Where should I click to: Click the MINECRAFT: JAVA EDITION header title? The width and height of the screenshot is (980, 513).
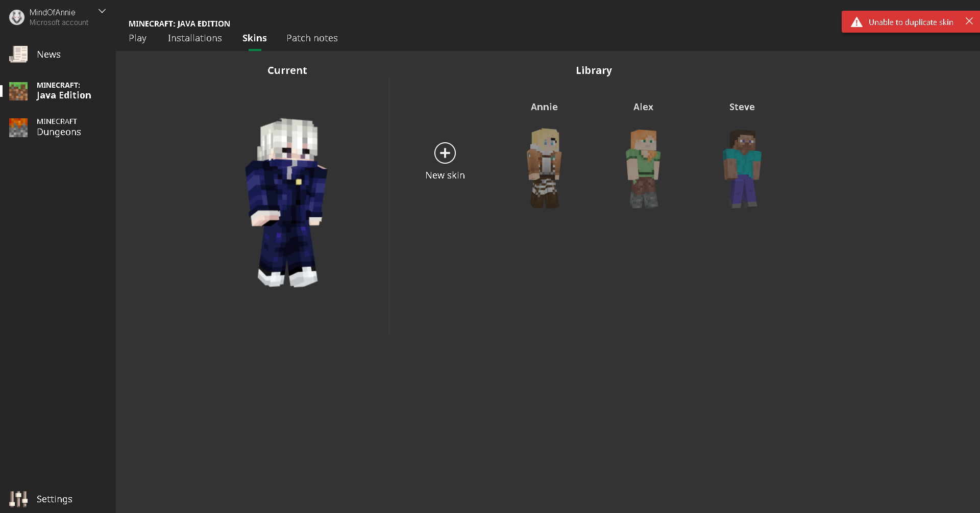click(179, 23)
